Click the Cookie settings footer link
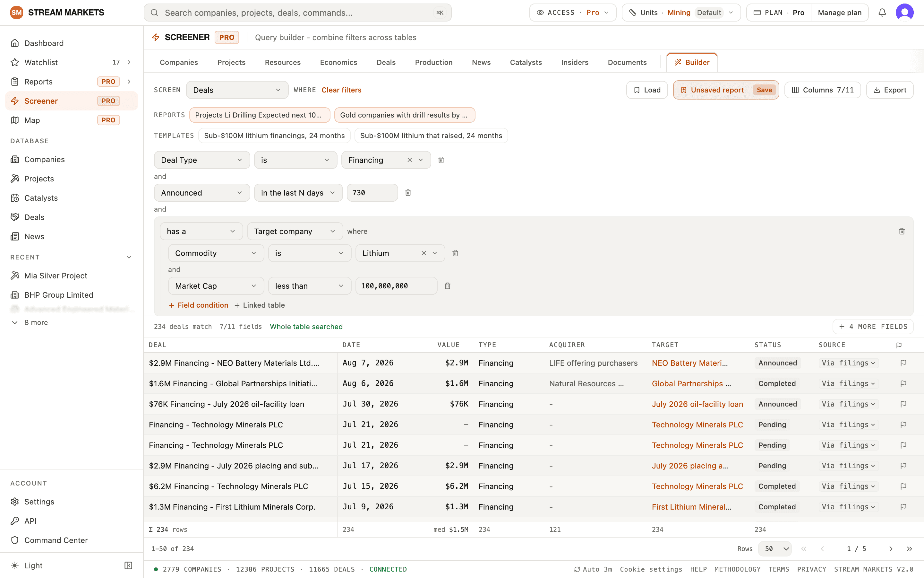Viewport: 924px width, 578px height. pyautogui.click(x=651, y=569)
